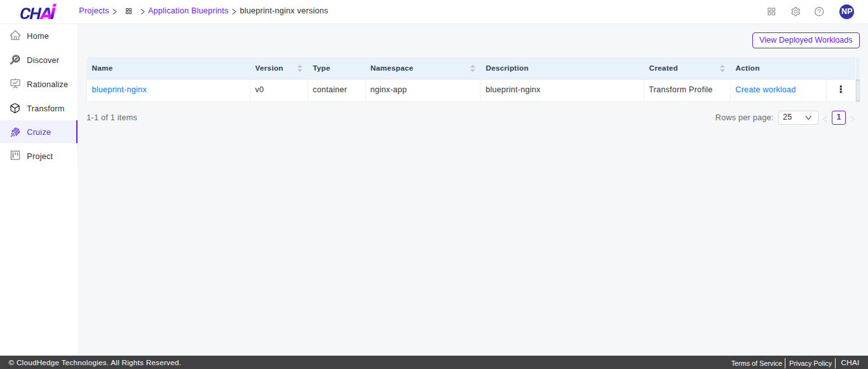Go to Home in sidebar
The image size is (868, 369).
click(38, 36)
